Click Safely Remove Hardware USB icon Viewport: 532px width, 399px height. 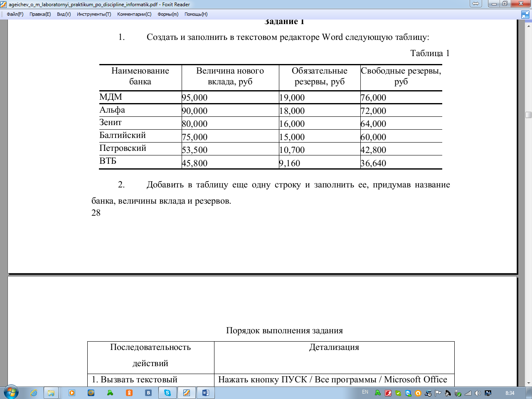tap(458, 393)
